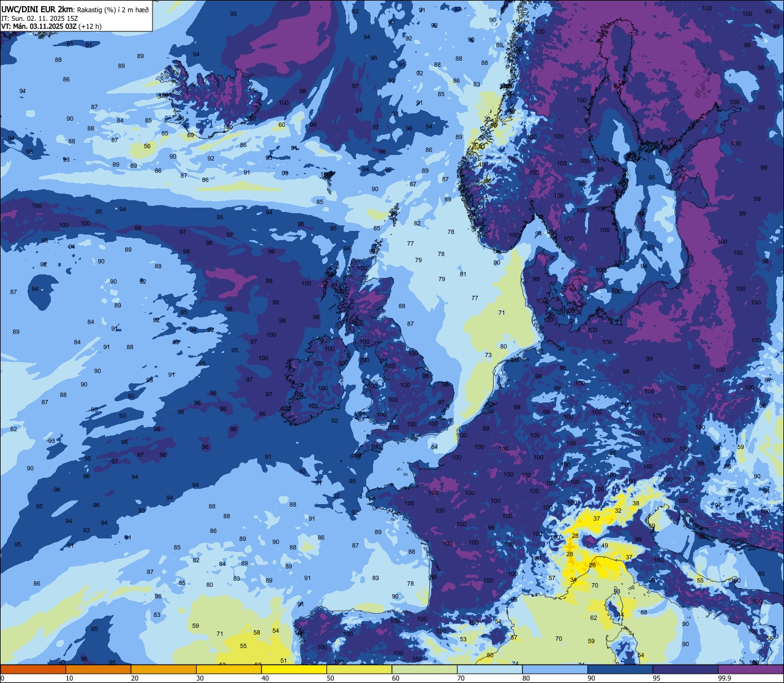
Task: Pick the yellow-green 50–60 legend swatch
Action: (x=359, y=669)
